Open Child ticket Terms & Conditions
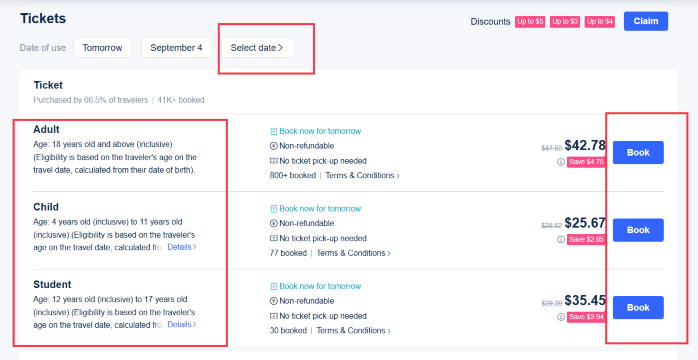This screenshot has width=698, height=360. pos(353,253)
